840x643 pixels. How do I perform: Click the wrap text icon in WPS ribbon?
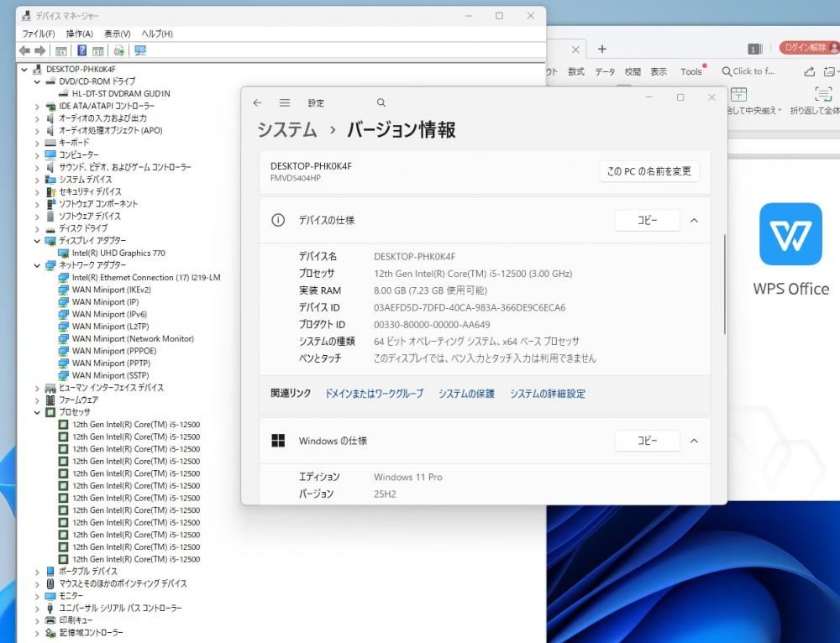coord(823,94)
